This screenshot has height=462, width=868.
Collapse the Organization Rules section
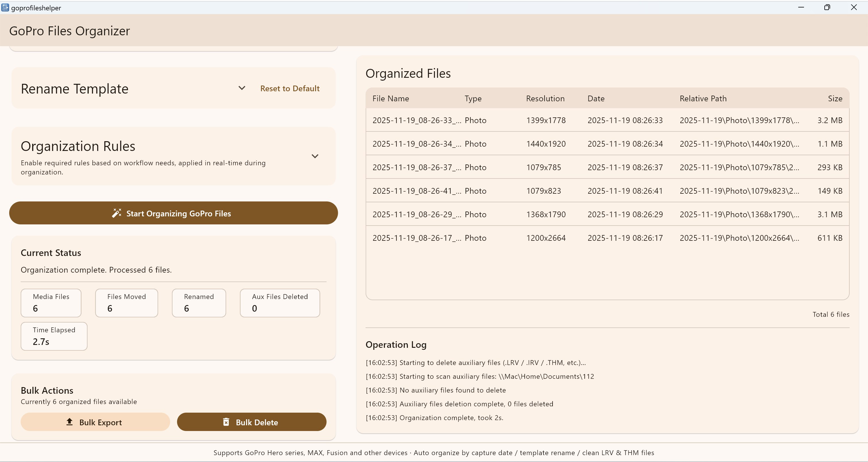(x=315, y=156)
